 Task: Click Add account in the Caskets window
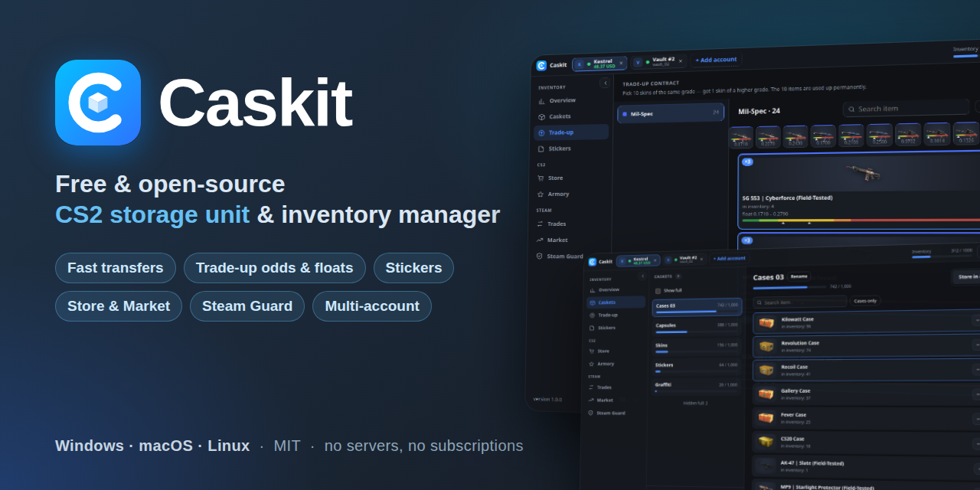[x=729, y=258]
